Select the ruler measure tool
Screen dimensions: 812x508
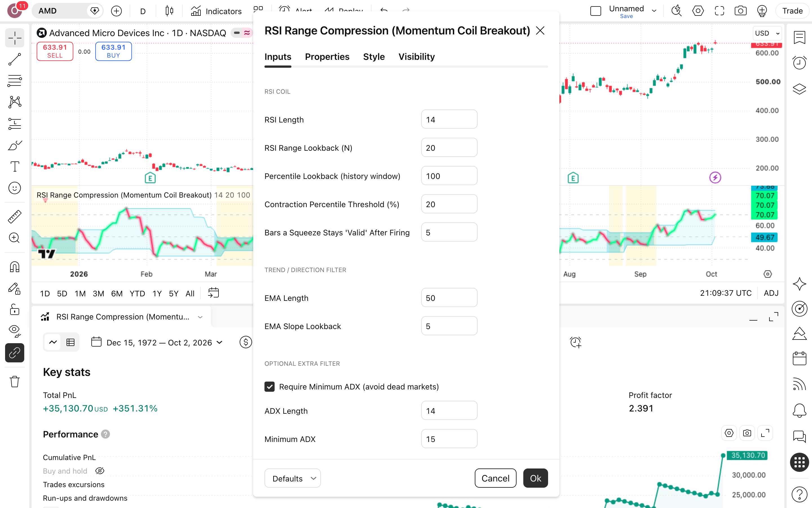pos(14,216)
